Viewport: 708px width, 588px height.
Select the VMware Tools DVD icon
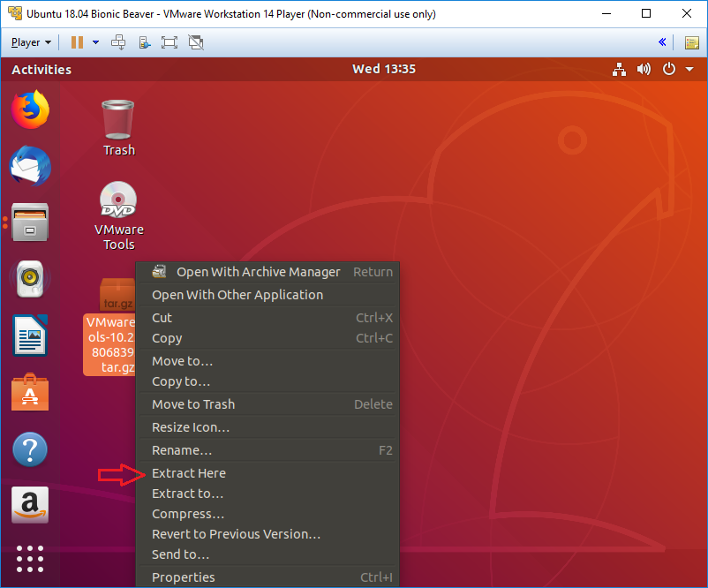tap(119, 216)
